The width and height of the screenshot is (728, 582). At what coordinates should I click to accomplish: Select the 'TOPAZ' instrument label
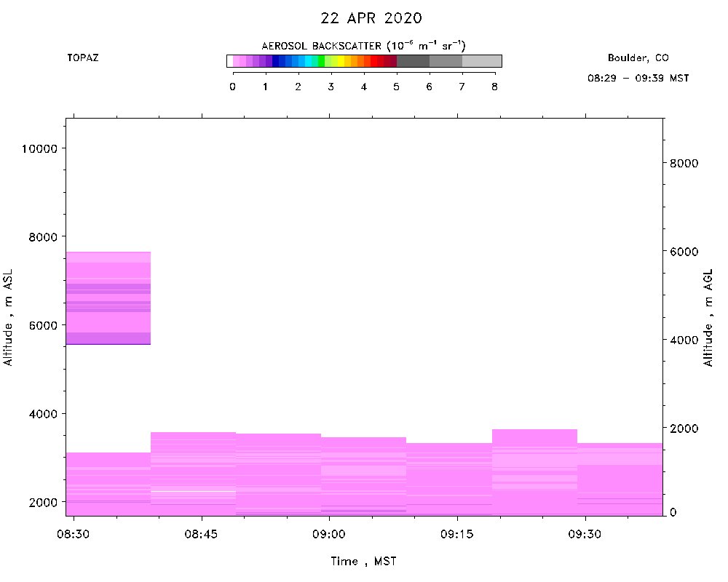83,57
